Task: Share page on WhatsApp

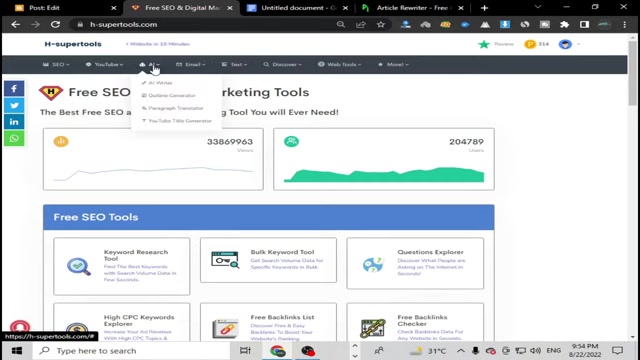Action: pos(14,138)
